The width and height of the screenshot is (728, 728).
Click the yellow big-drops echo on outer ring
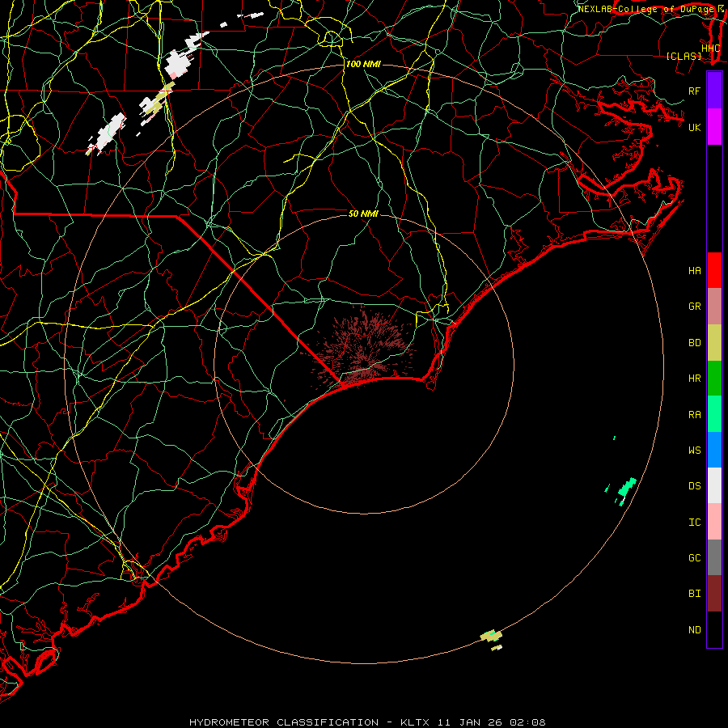pyautogui.click(x=491, y=635)
